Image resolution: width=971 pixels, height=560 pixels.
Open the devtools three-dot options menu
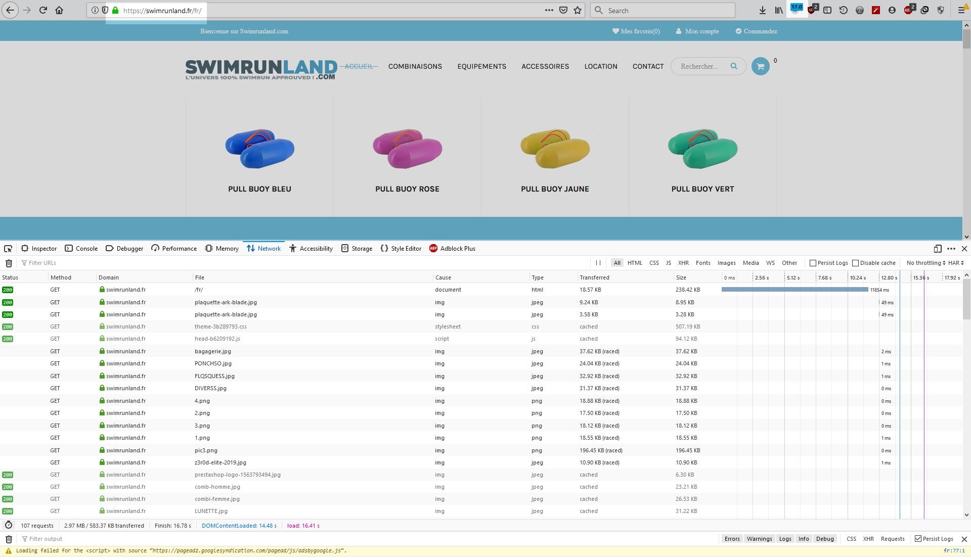[951, 249]
